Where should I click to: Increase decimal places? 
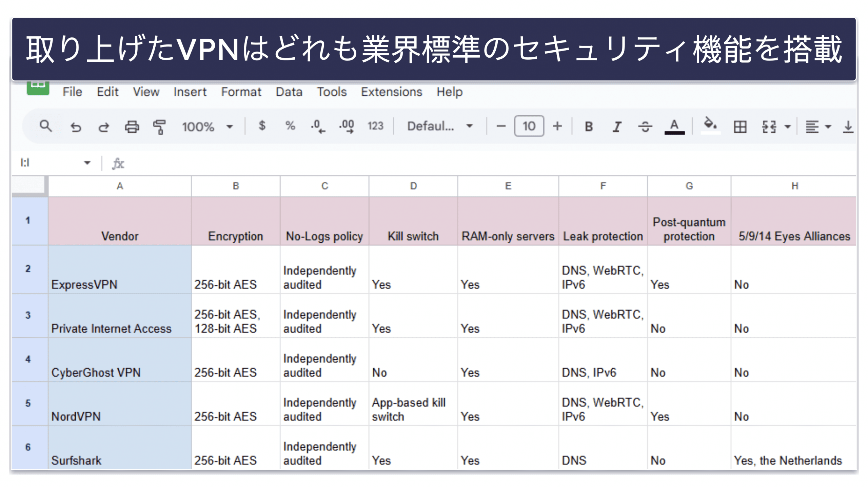click(x=347, y=126)
